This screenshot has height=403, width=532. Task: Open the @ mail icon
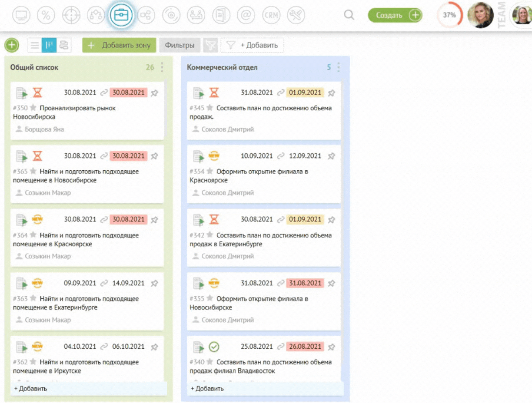tap(246, 15)
